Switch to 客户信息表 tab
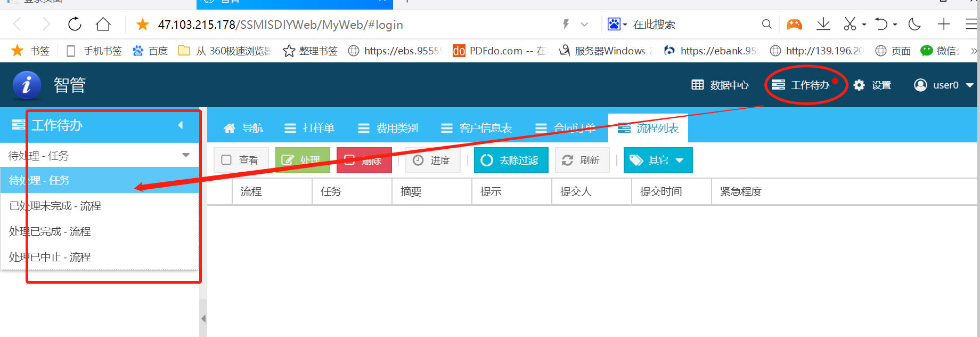The width and height of the screenshot is (980, 337). coord(476,128)
